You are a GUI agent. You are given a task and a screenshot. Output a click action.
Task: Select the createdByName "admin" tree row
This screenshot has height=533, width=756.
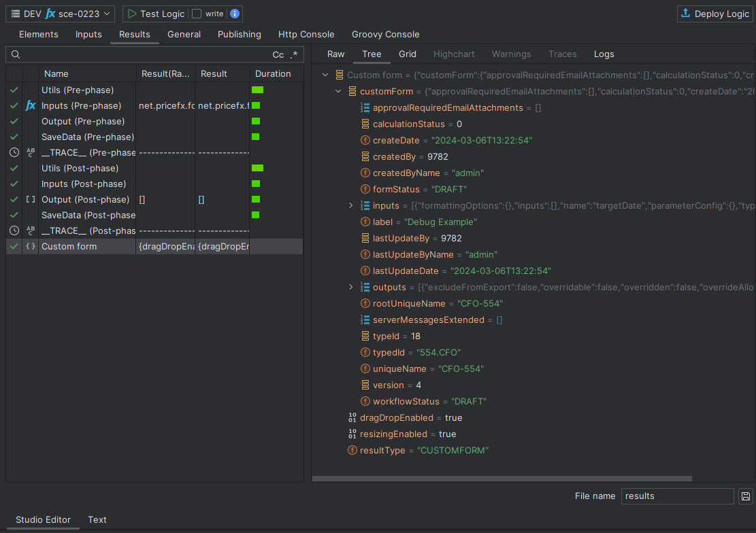[422, 173]
